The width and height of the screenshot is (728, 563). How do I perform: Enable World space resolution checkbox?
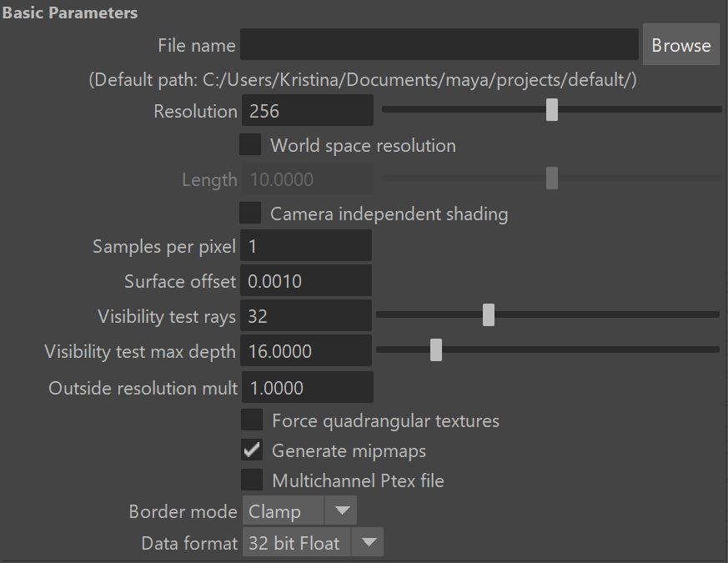[x=250, y=145]
